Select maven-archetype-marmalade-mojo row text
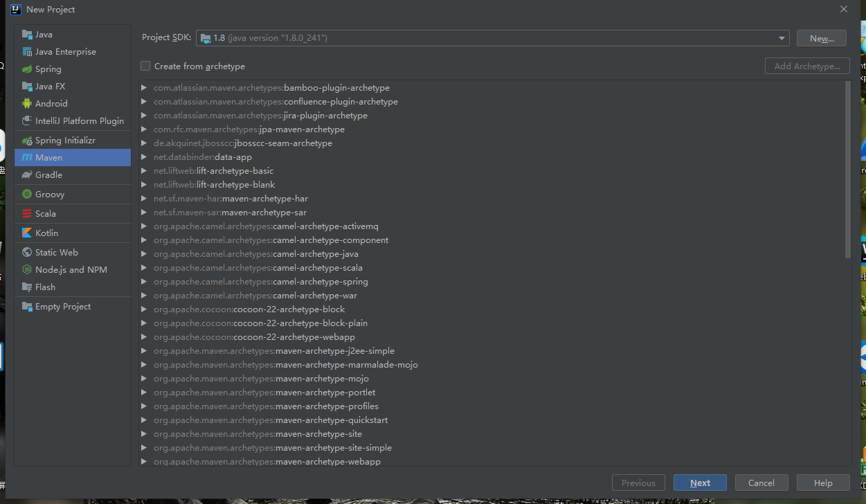 286,365
